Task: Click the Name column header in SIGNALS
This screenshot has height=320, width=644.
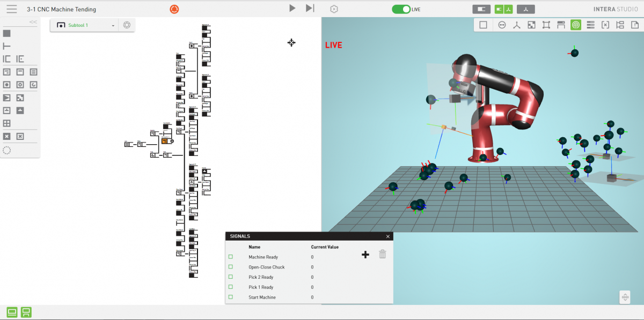Action: tap(254, 247)
